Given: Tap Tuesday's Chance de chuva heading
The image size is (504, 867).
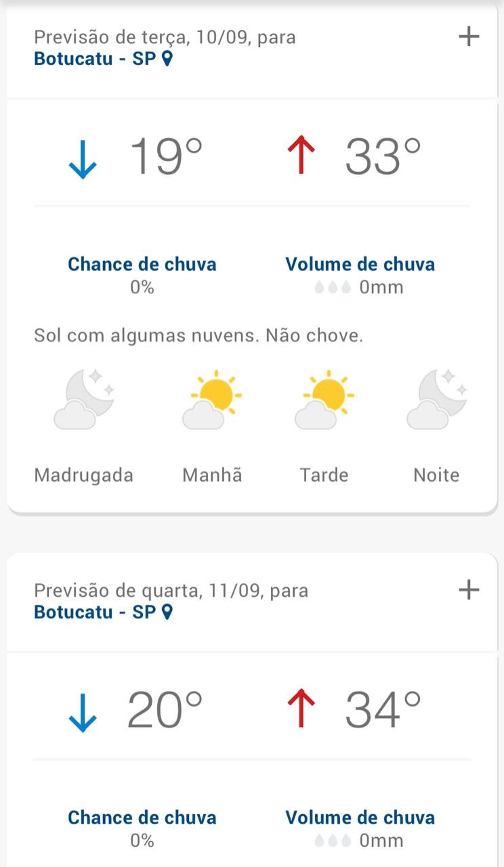Looking at the screenshot, I should (x=142, y=264).
